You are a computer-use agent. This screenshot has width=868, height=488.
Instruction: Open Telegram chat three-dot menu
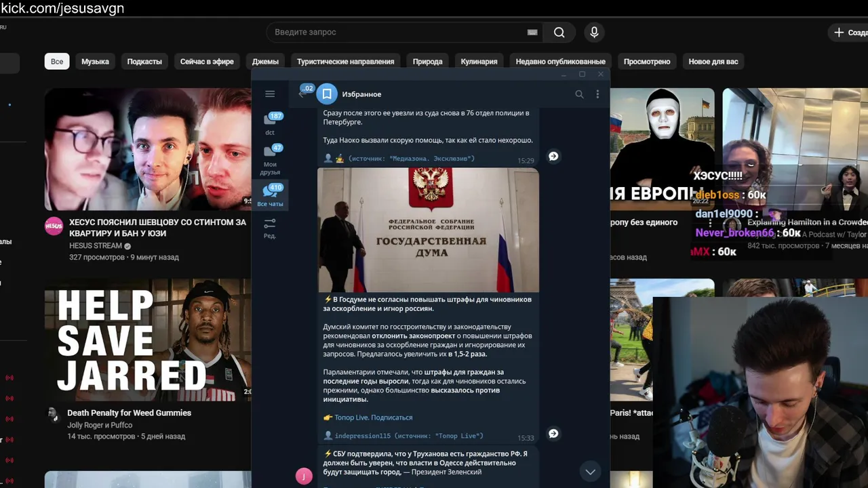(597, 94)
